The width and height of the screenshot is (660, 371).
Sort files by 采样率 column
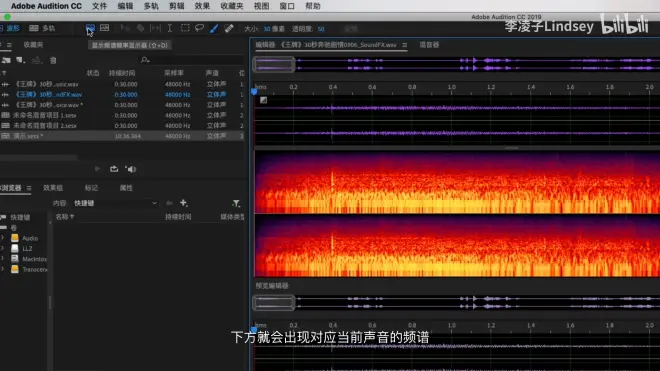[174, 73]
